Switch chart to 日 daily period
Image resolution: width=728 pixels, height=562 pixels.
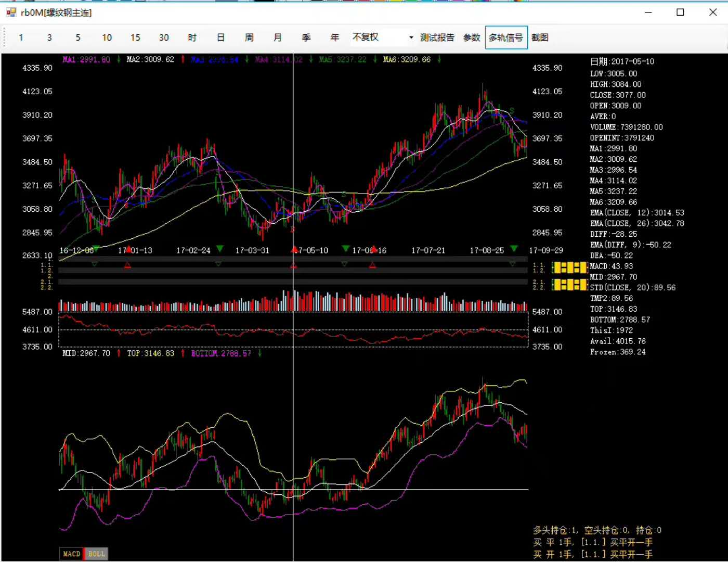[x=220, y=37]
